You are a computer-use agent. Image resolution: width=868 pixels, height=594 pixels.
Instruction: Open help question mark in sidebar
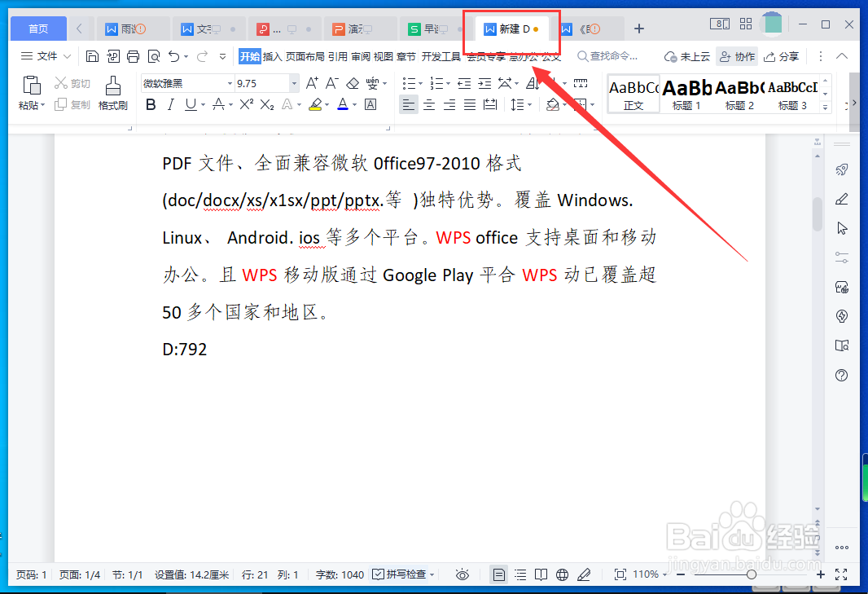point(842,375)
